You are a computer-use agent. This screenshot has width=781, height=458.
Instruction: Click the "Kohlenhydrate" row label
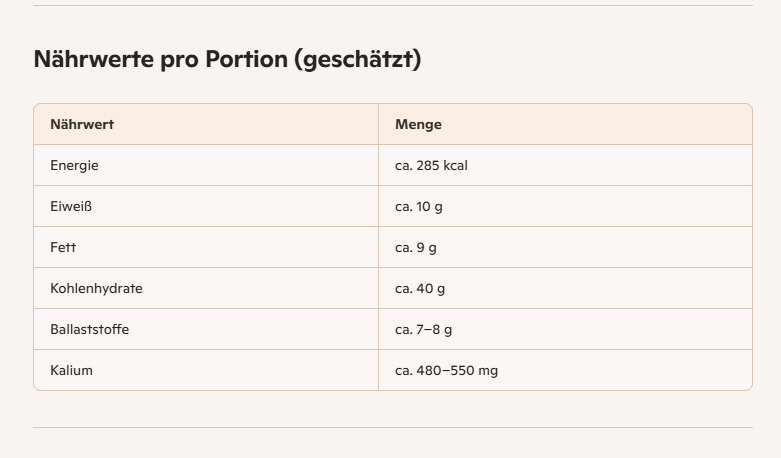(x=96, y=289)
